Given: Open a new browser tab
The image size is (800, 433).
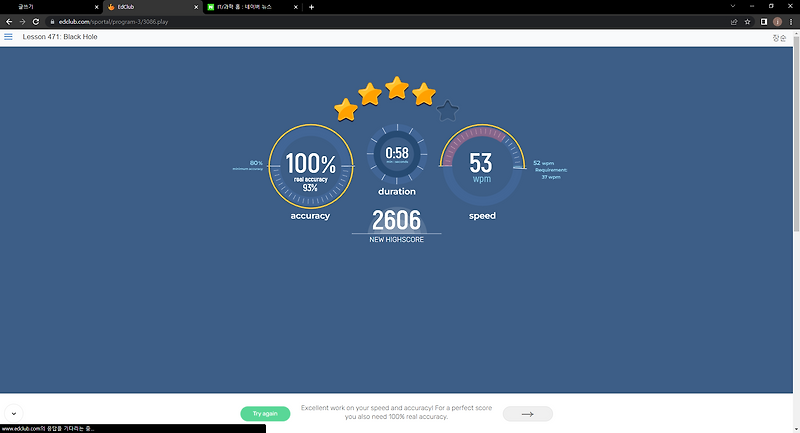Looking at the screenshot, I should [x=311, y=7].
